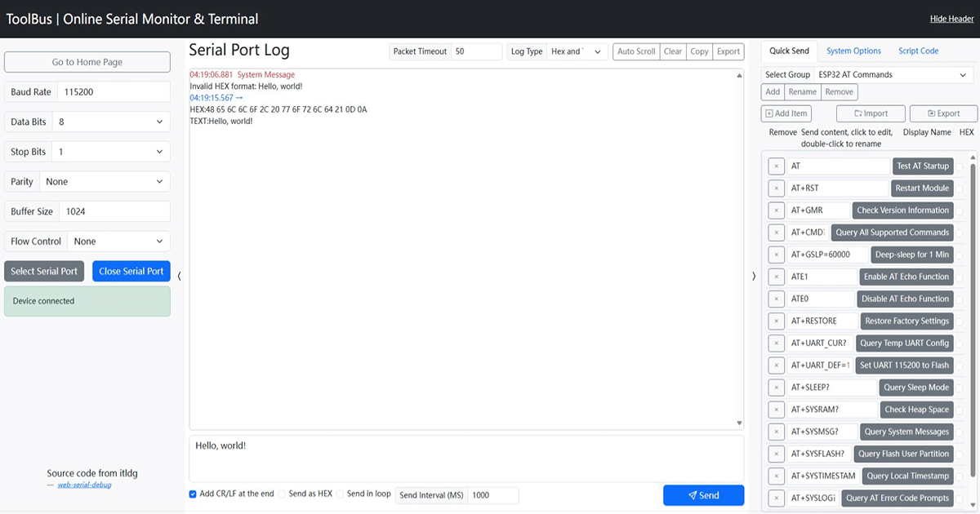980x514 pixels.
Task: Send the message with the Send button
Action: pyautogui.click(x=703, y=494)
